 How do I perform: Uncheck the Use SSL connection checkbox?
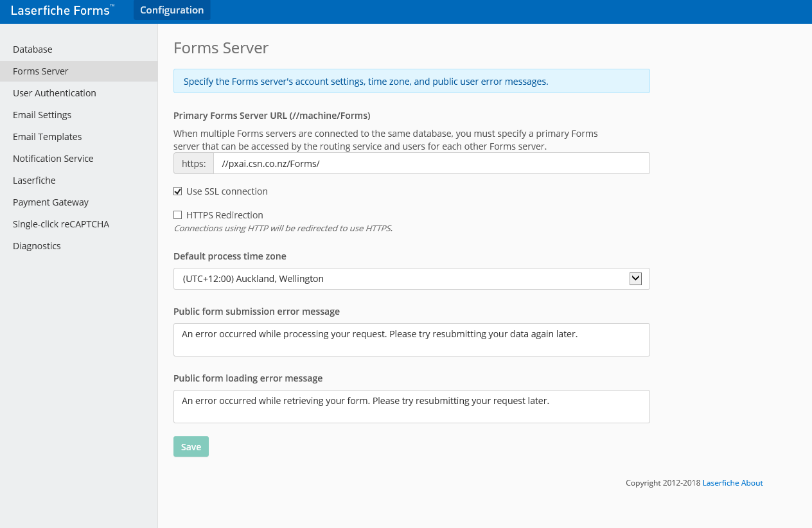[x=178, y=191]
